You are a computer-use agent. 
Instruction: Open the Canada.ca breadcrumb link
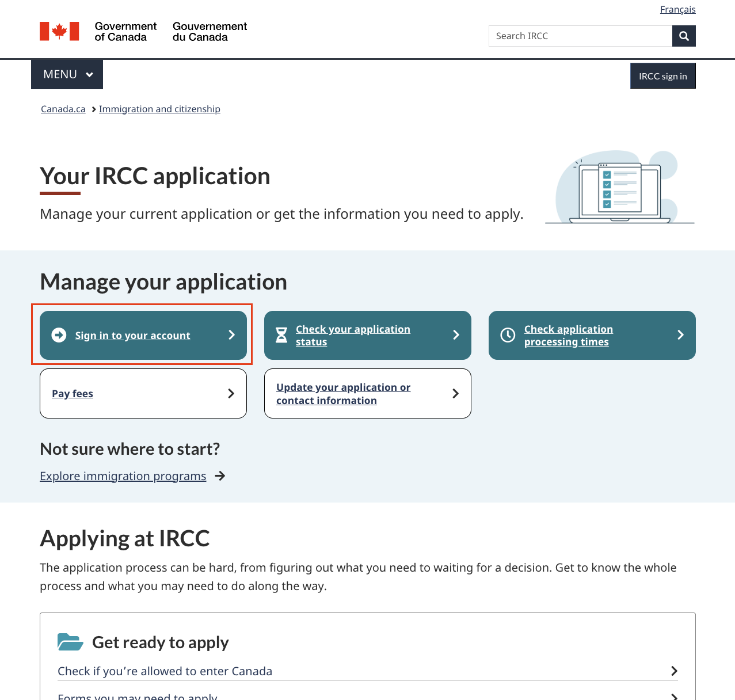point(63,109)
